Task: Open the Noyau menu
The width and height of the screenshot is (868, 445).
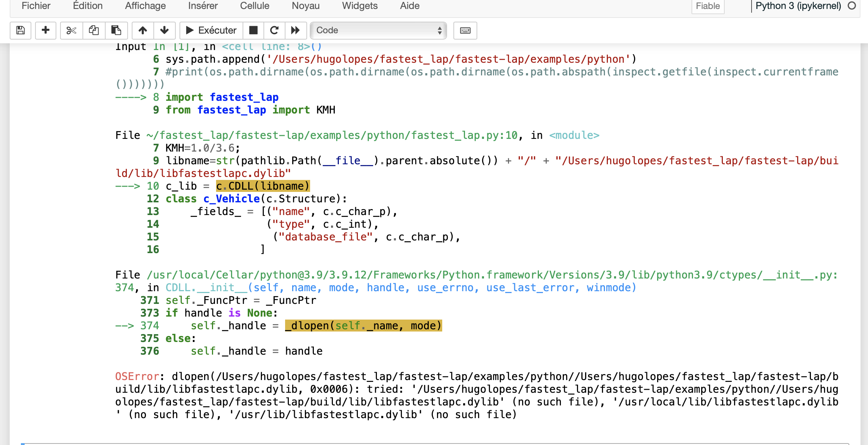Action: [306, 6]
